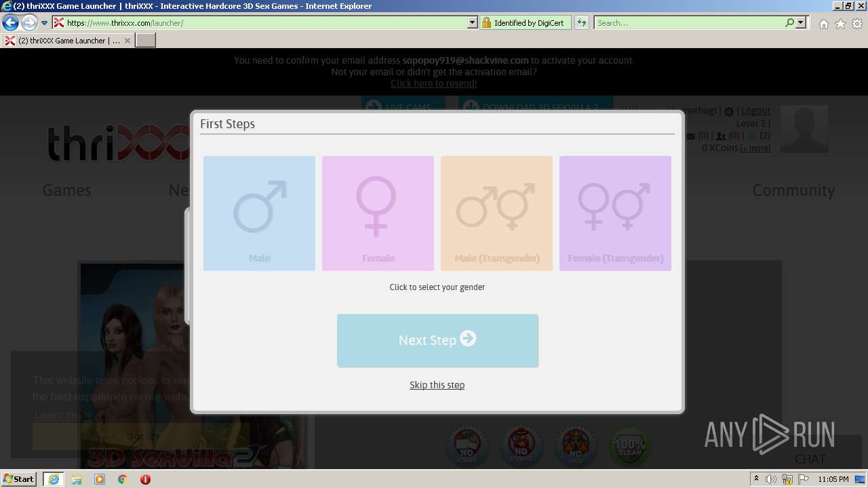Image resolution: width=868 pixels, height=488 pixels.
Task: Select the Female gender tile
Action: coord(378,213)
